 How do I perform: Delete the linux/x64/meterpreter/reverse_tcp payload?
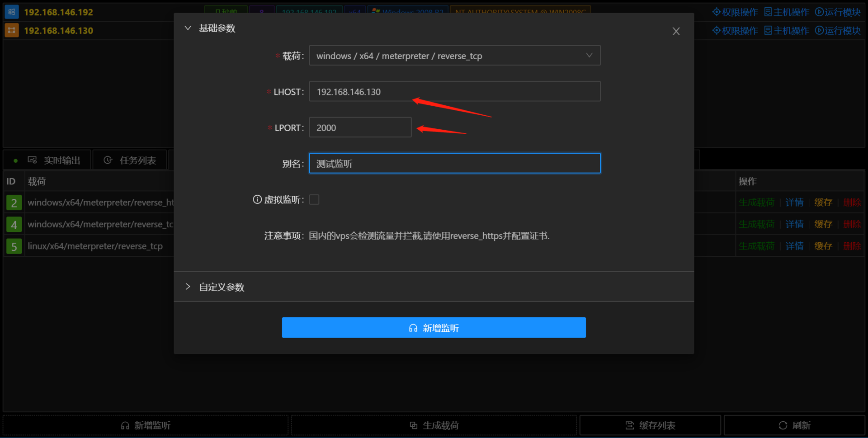pos(852,246)
